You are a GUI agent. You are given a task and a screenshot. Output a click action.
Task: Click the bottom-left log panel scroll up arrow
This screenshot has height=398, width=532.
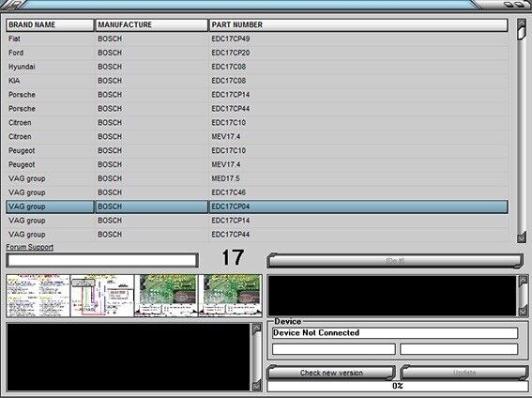(x=257, y=329)
